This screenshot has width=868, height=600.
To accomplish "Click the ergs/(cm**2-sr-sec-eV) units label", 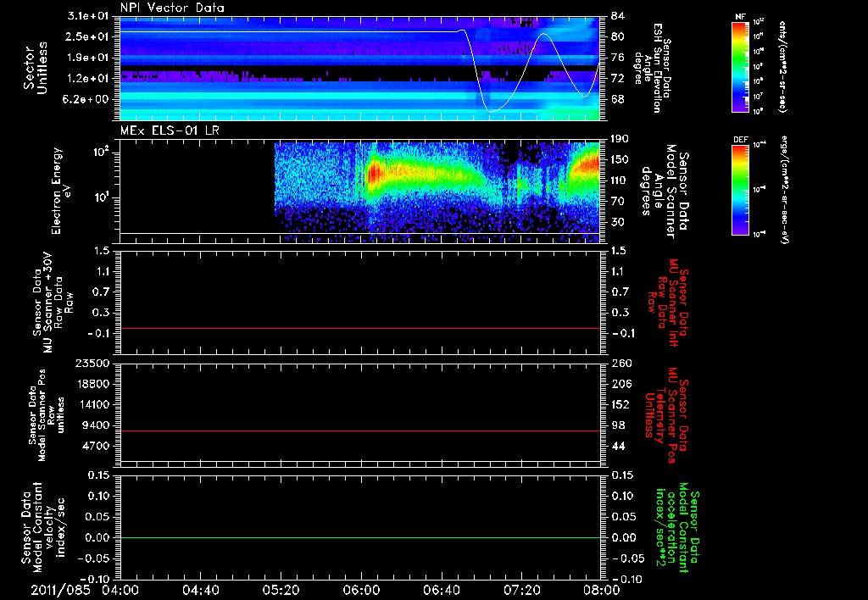I will pos(785,190).
